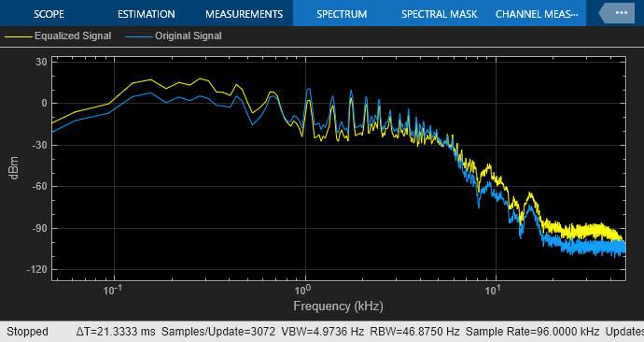Image resolution: width=644 pixels, height=342 pixels.
Task: Click the -60 tick label on y-axis
Action: click(39, 187)
